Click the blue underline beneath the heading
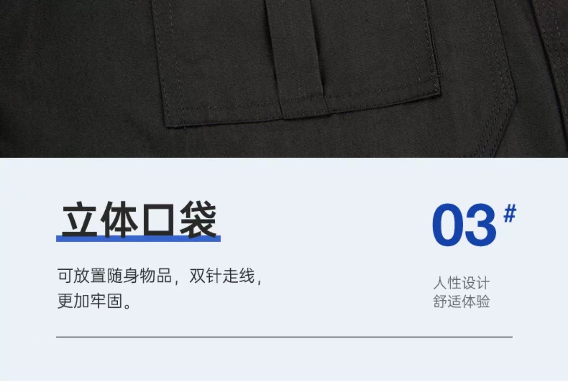Viewport: 568px width, 392px height. tap(138, 238)
